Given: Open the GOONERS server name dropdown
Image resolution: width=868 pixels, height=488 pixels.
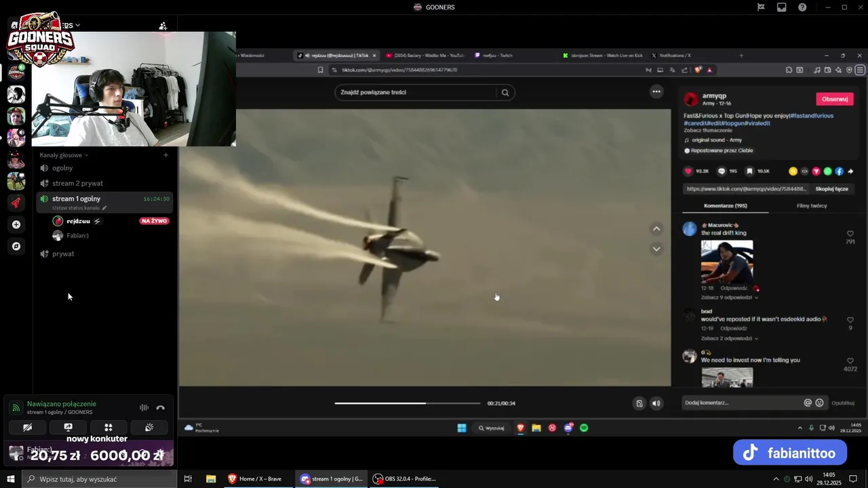Looking at the screenshot, I should [x=77, y=26].
